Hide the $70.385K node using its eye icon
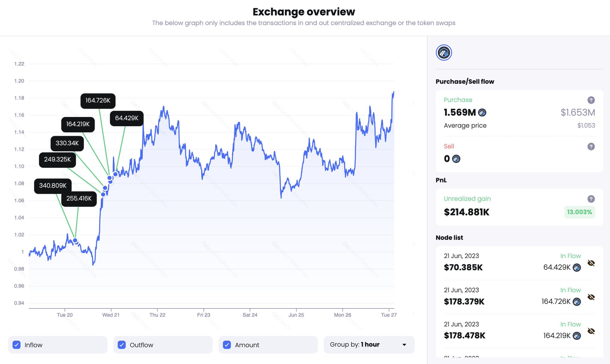 pos(591,263)
